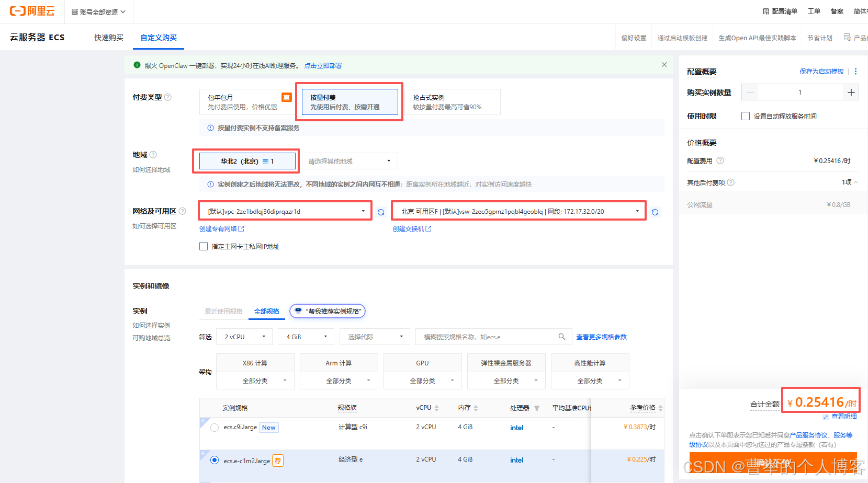Click 点击立即部署 link
868x483 pixels.
coord(323,65)
